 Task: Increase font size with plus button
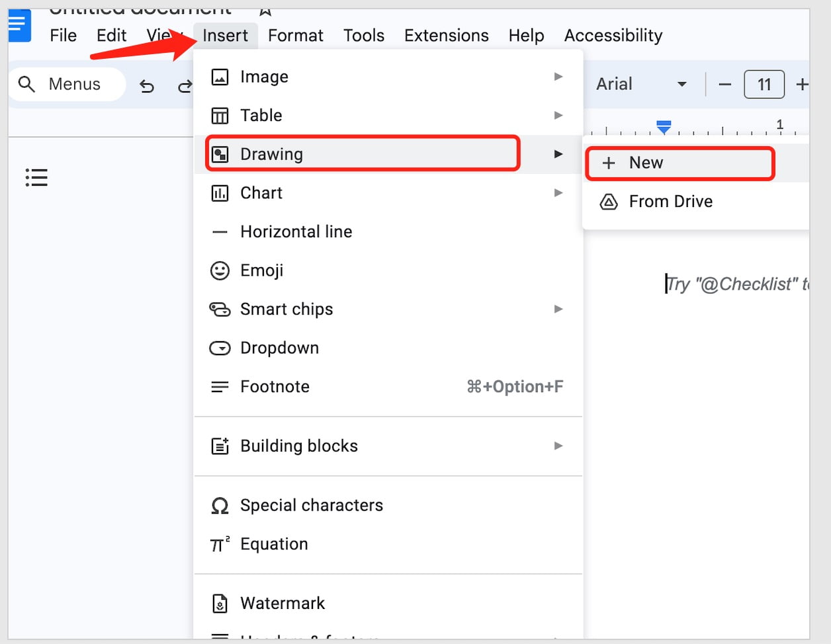(x=802, y=85)
